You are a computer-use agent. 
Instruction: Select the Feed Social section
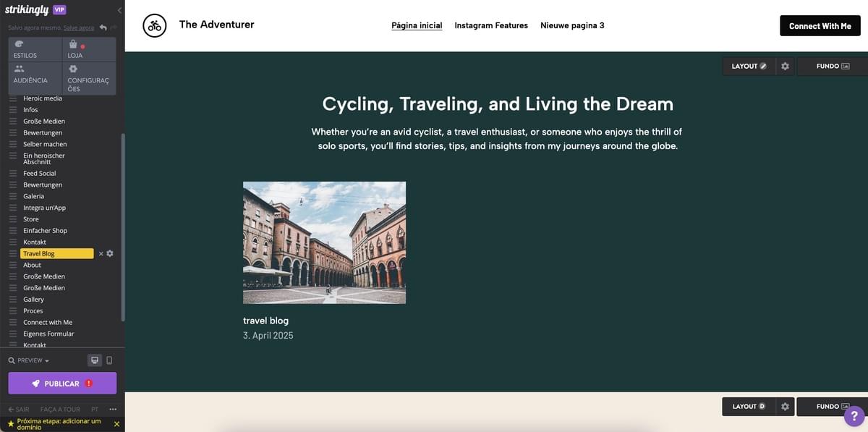click(40, 173)
